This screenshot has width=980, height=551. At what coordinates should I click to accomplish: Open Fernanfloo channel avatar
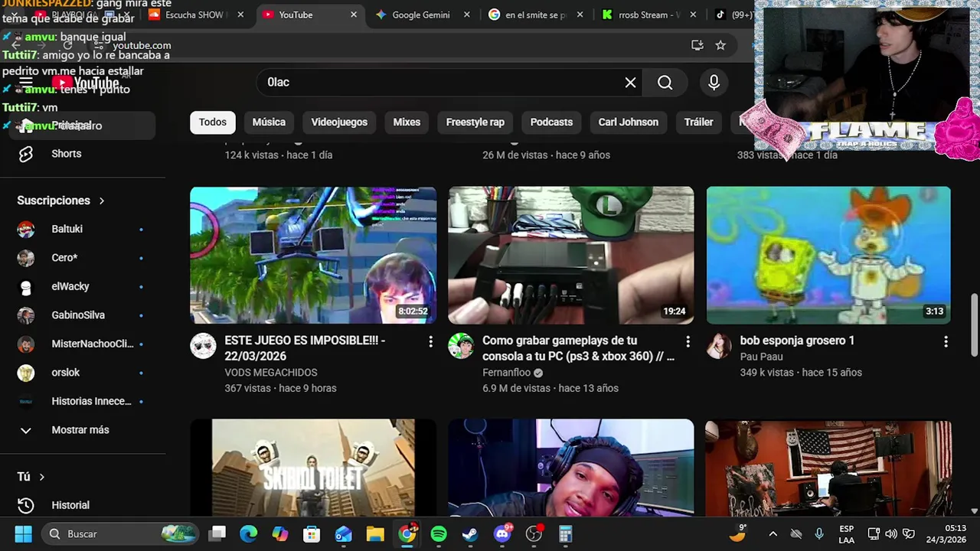click(461, 346)
